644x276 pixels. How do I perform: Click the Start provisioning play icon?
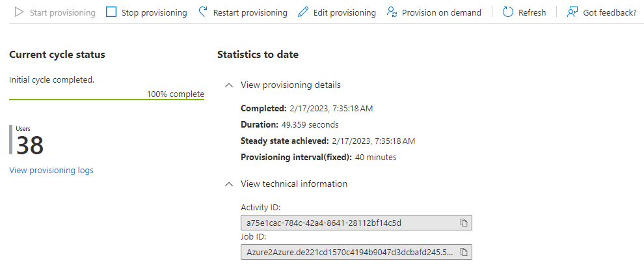point(20,12)
